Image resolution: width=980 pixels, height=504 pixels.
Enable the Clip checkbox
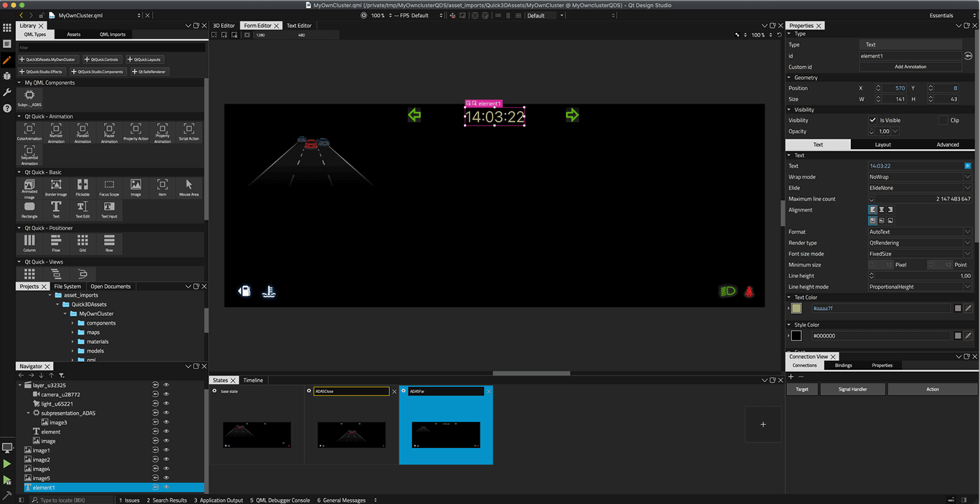pyautogui.click(x=943, y=120)
